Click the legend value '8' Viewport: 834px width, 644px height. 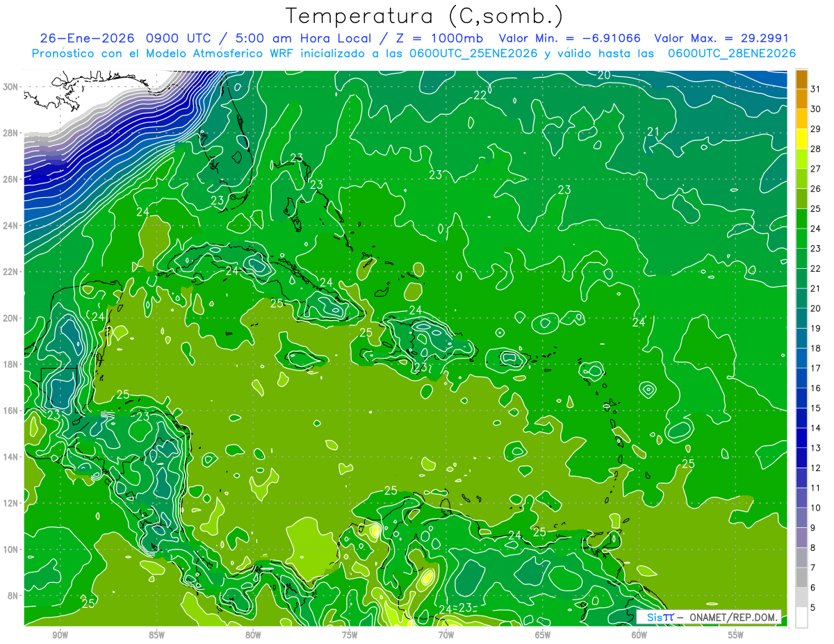(813, 547)
